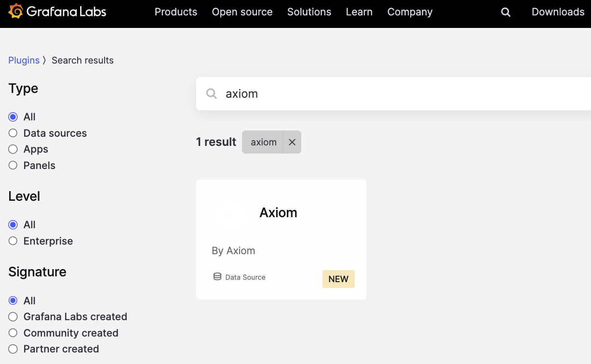
Task: Click the 1 result count text
Action: click(x=216, y=142)
